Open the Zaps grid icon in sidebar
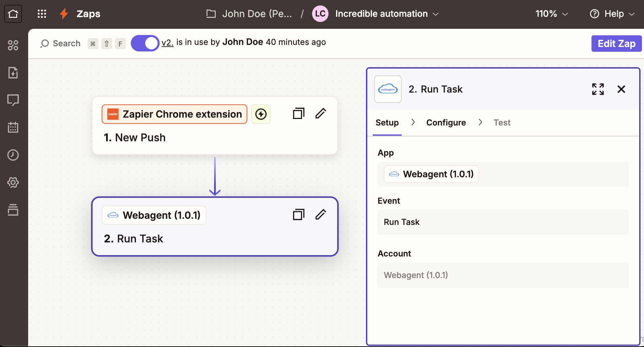Screen dimensions: 644x347 coord(13,45)
